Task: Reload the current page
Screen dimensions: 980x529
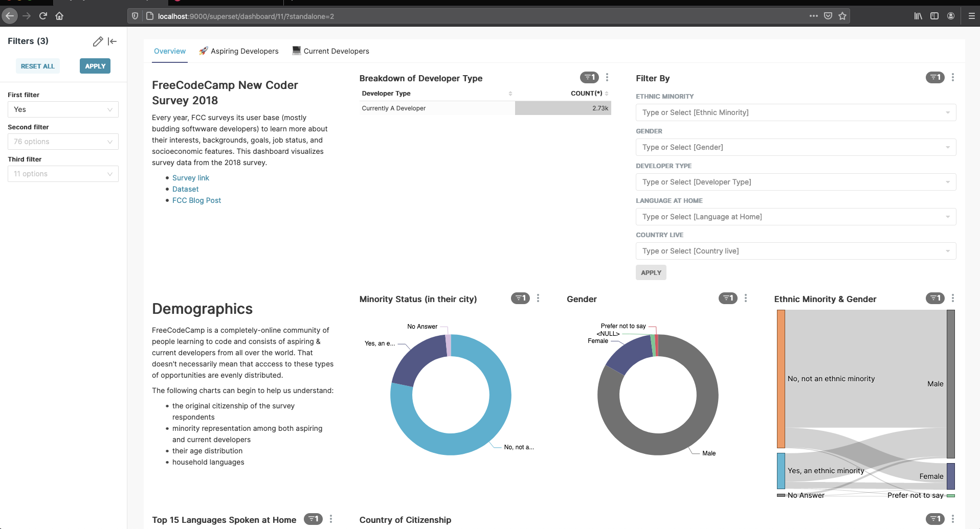Action: pyautogui.click(x=43, y=16)
